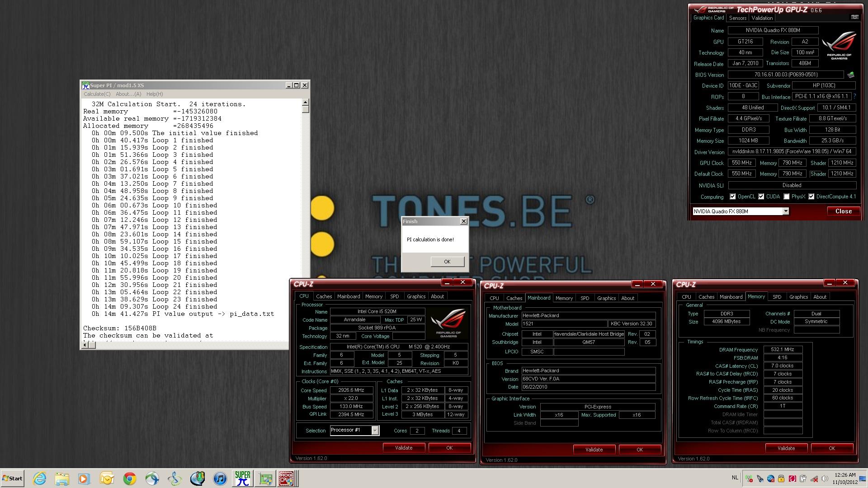
Task: Click the power plug tray icon
Action: coord(803,479)
